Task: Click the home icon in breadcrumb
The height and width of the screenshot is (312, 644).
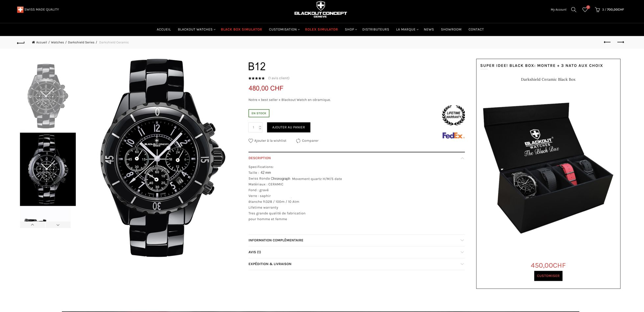Action: pos(33,42)
